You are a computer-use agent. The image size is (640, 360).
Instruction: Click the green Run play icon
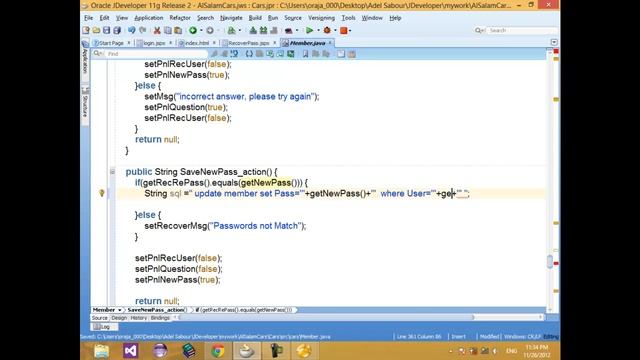pyautogui.click(x=309, y=30)
